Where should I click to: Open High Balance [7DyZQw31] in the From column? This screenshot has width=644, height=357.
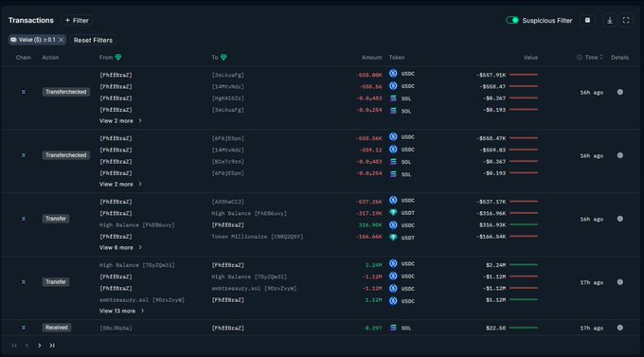coord(136,265)
